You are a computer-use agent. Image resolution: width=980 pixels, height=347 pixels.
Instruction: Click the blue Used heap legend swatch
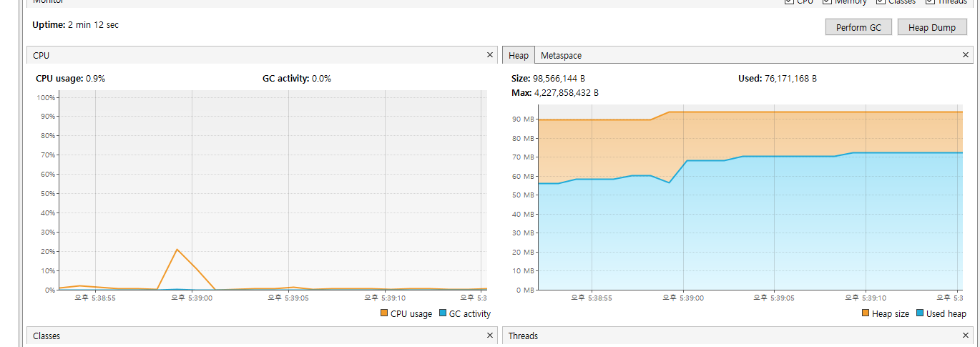(x=920, y=313)
